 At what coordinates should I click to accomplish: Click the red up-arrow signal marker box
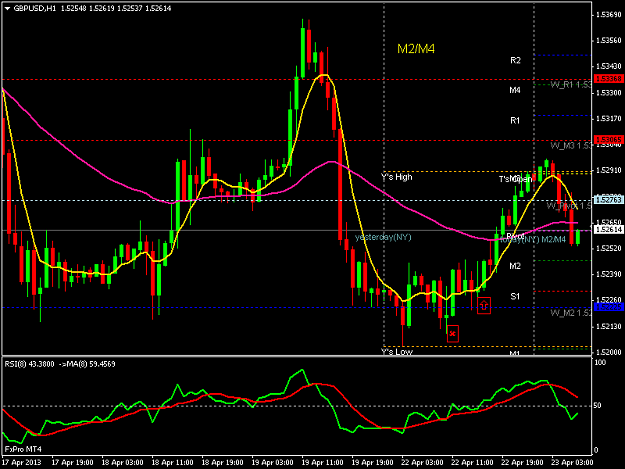(484, 306)
